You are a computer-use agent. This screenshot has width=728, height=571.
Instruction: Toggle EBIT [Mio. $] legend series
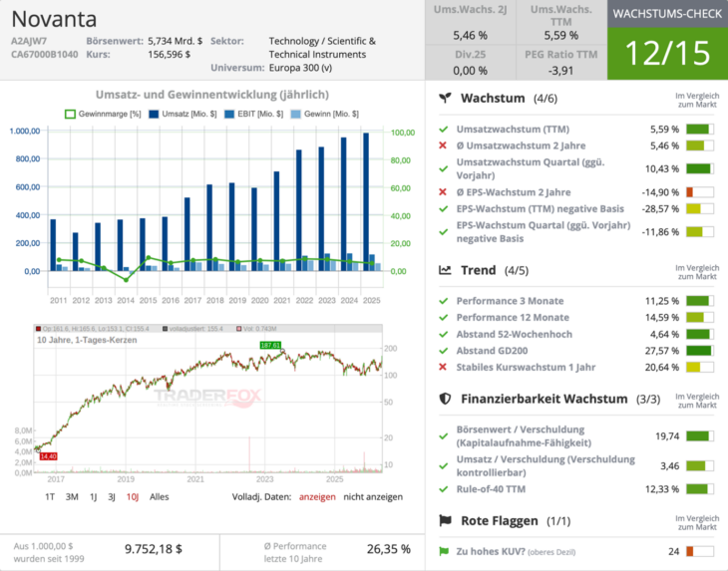253,114
